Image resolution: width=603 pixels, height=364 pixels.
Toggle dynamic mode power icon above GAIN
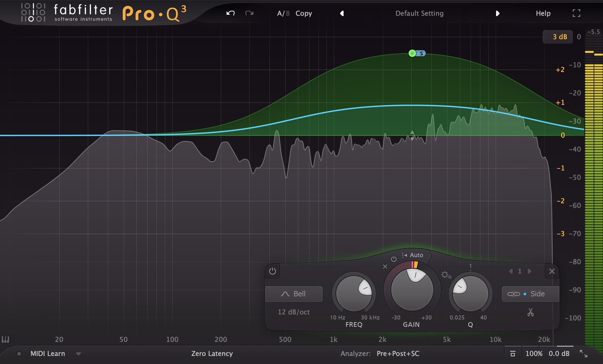click(394, 259)
